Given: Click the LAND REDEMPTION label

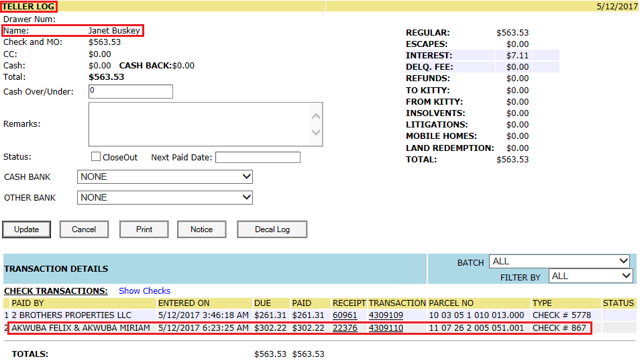Looking at the screenshot, I should tap(449, 148).
